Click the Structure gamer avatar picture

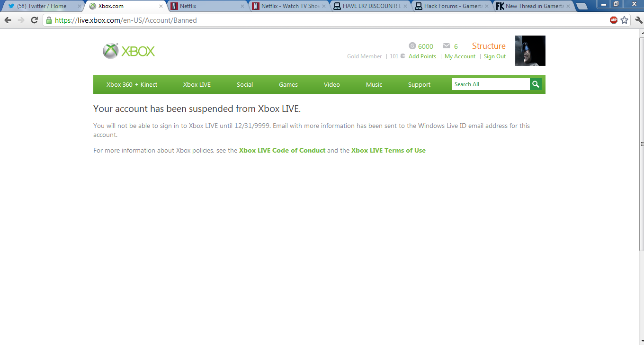(530, 51)
